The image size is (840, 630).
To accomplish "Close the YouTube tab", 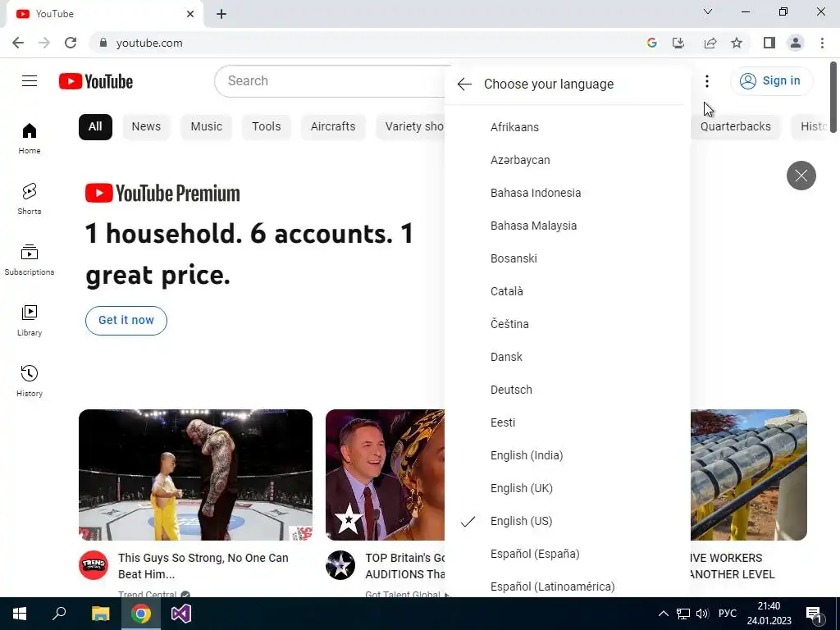I will (190, 14).
